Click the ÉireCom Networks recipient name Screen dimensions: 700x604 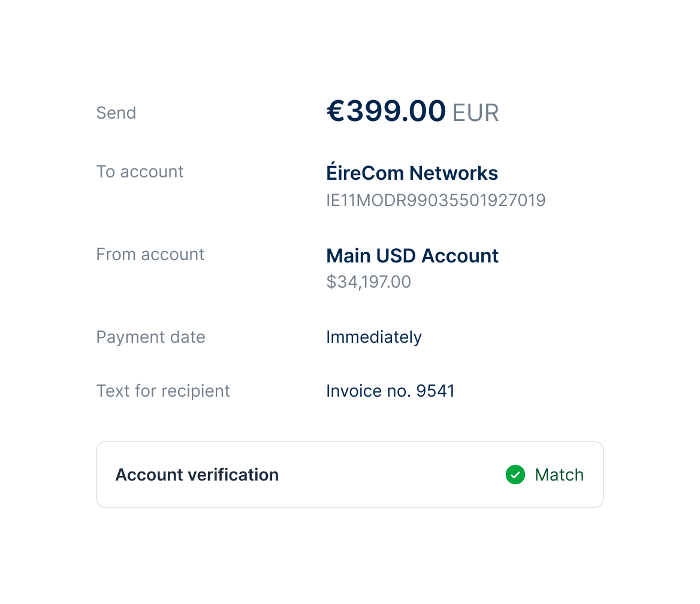pos(412,173)
